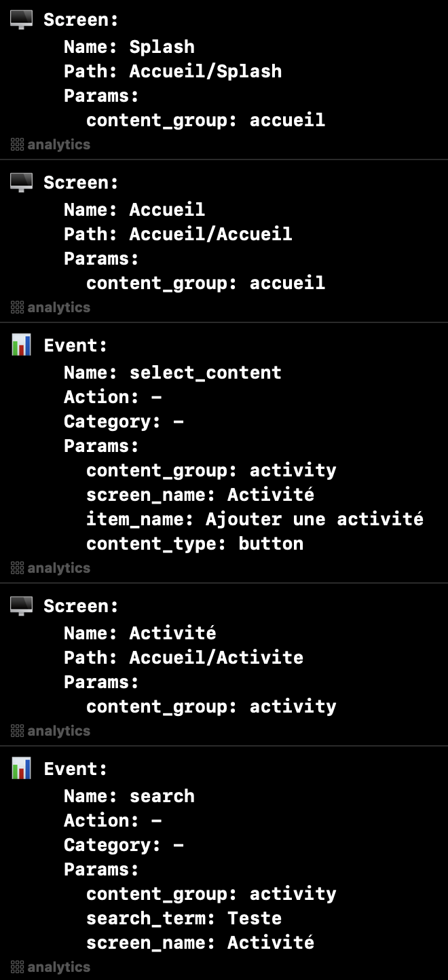Select the "Name: select_content" line
This screenshot has height=980, width=448.
pyautogui.click(x=172, y=373)
